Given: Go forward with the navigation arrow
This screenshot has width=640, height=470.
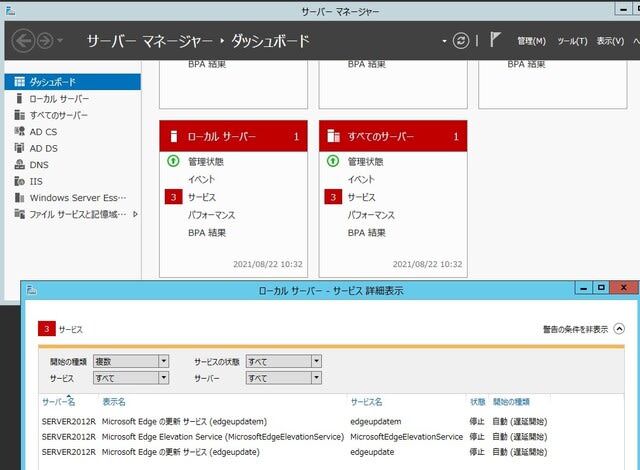Looking at the screenshot, I should (45, 41).
